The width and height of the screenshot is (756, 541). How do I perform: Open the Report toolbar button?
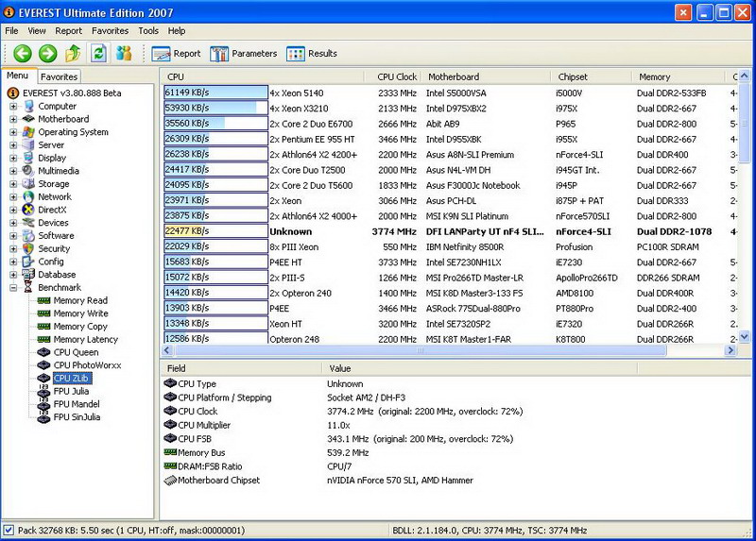(x=176, y=54)
